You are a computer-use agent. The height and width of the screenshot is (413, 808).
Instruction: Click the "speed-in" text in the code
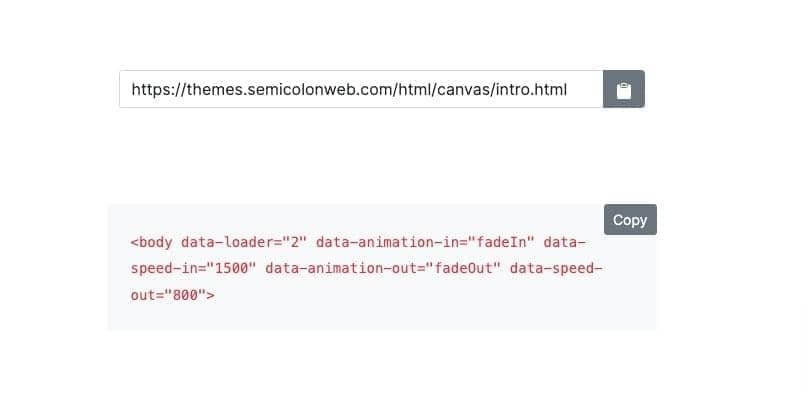164,269
